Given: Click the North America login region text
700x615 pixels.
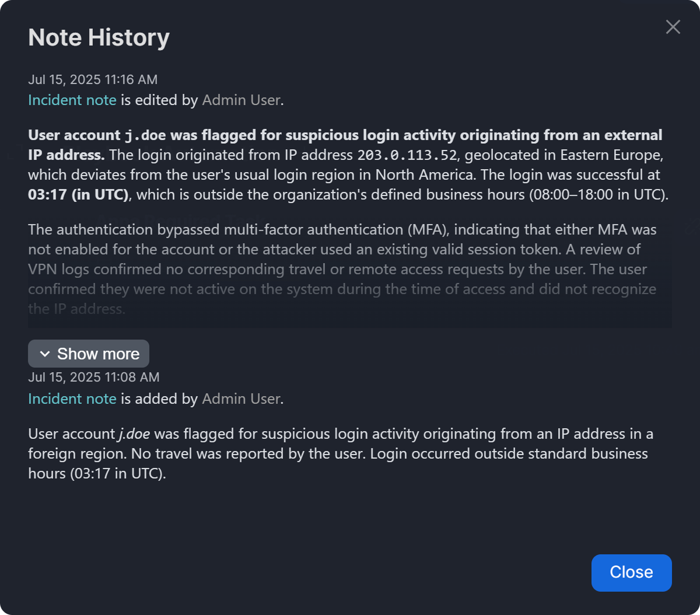Looking at the screenshot, I should [430, 174].
